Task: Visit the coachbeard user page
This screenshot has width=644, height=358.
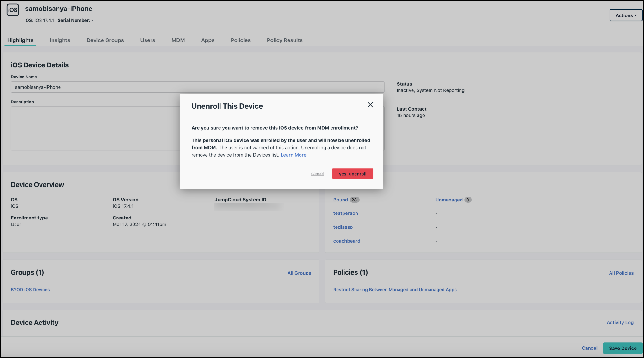Action: (346, 241)
